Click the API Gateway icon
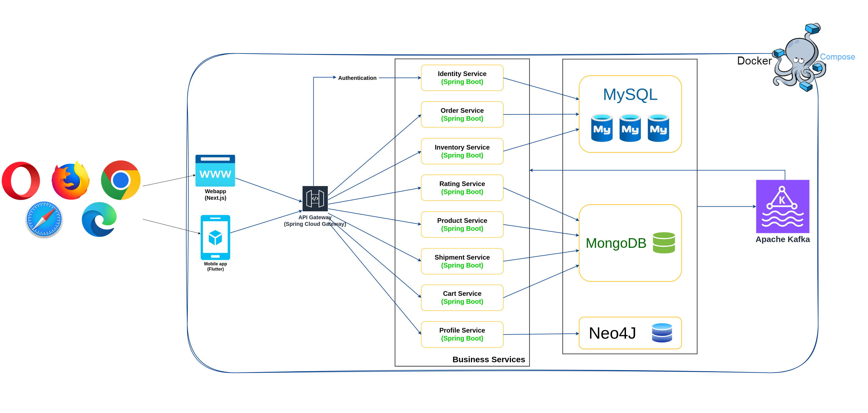The image size is (868, 413). click(315, 198)
